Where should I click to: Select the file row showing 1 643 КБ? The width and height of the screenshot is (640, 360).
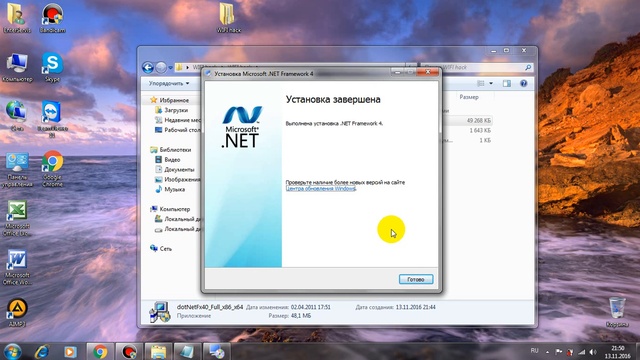click(x=468, y=131)
